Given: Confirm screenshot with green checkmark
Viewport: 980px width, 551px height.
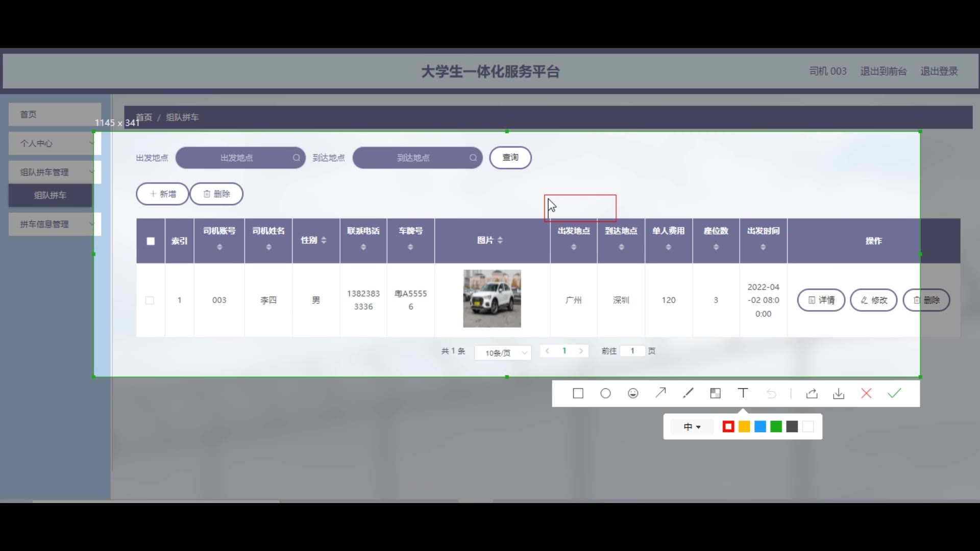Looking at the screenshot, I should 894,393.
